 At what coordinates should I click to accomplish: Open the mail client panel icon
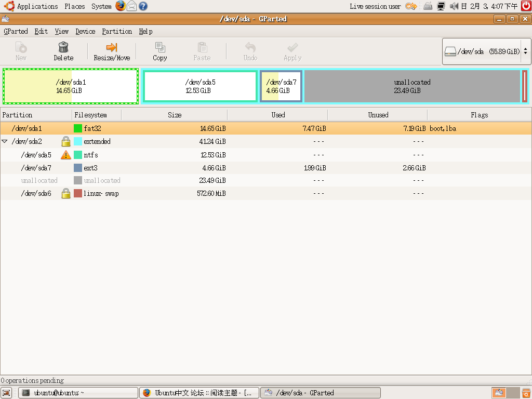click(131, 6)
